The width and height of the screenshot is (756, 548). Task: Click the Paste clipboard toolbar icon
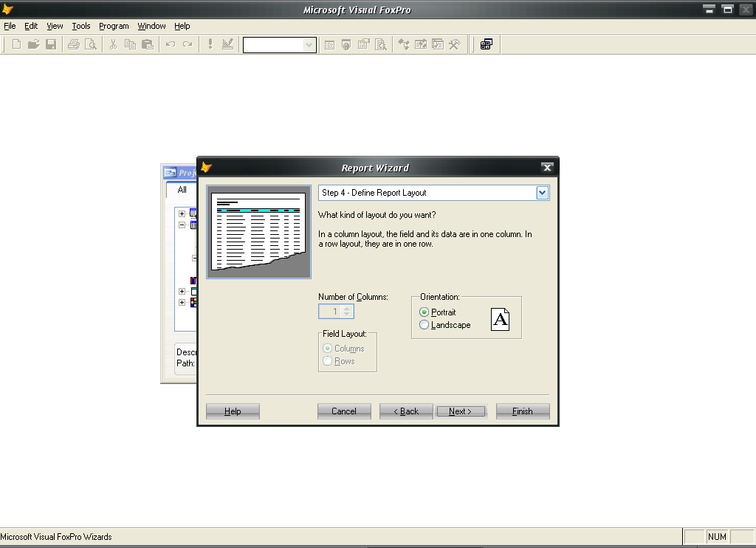(x=148, y=45)
